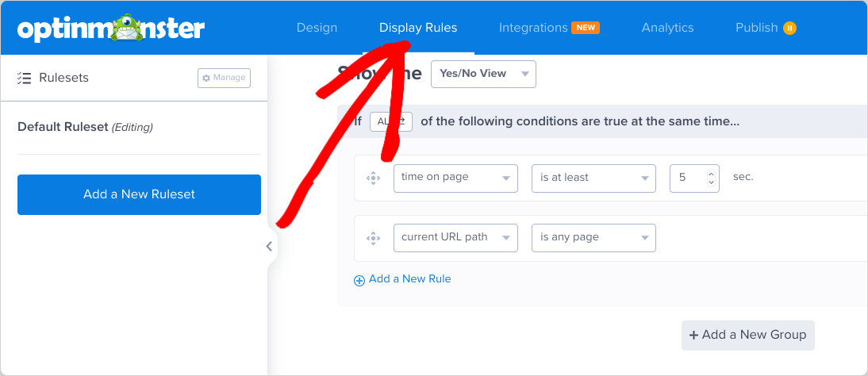Click the Manage rulesets button
Viewport: 868px width, 376px height.
click(224, 78)
